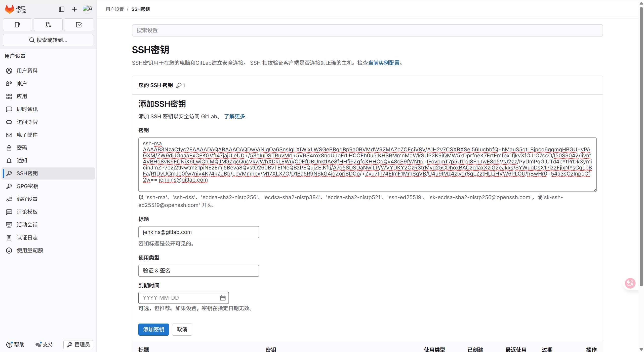
Task: Open the to-do list shortcut icon
Action: tap(79, 25)
